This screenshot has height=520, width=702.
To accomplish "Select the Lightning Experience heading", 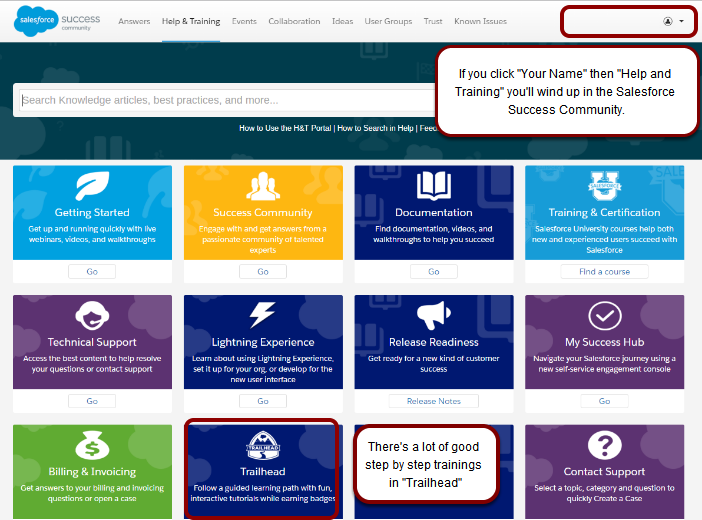I will (x=263, y=342).
